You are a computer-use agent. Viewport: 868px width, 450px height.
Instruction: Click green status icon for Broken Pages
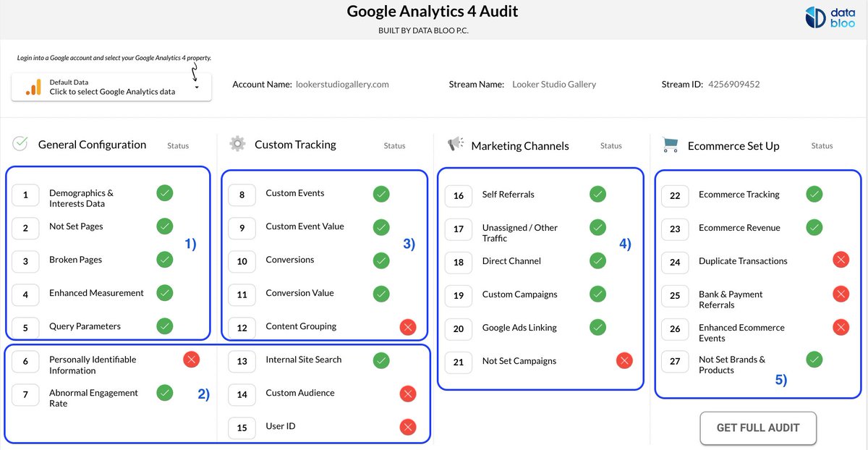(x=165, y=260)
